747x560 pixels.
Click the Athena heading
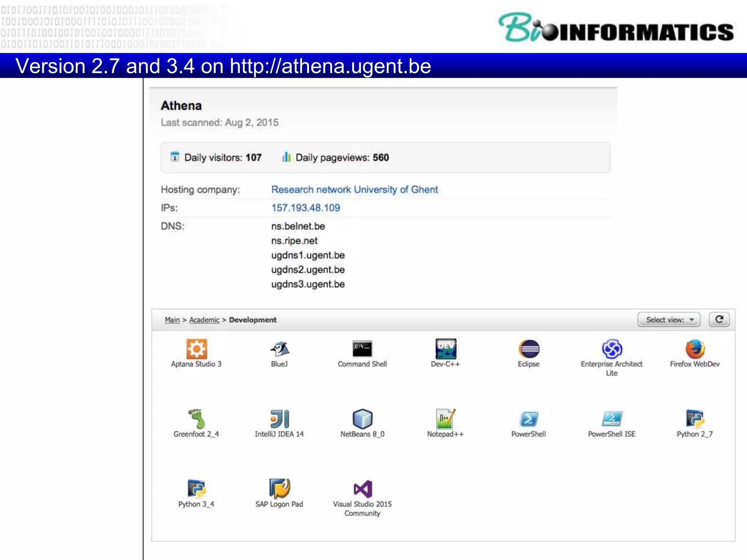coord(181,106)
